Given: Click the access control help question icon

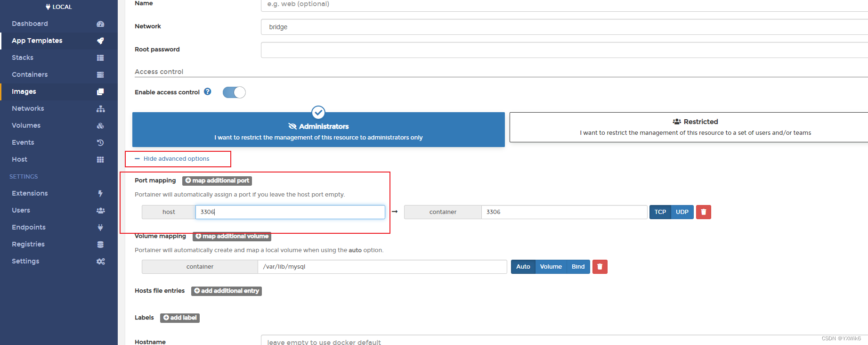Looking at the screenshot, I should pos(208,92).
